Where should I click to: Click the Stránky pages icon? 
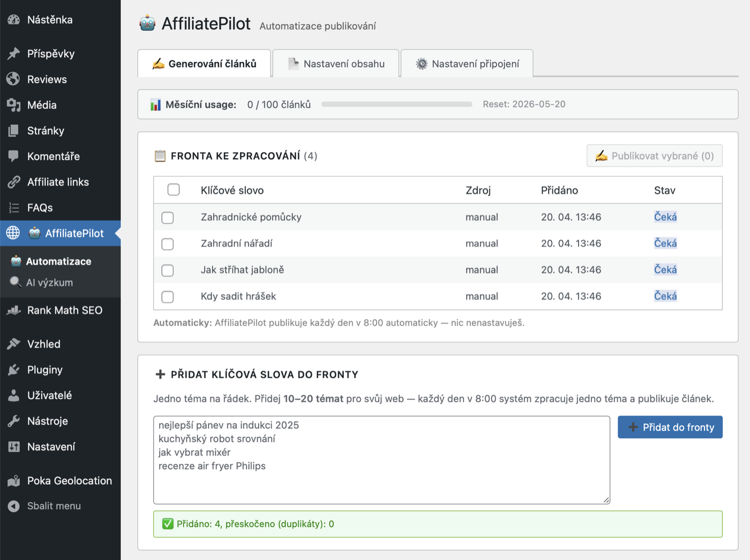tap(14, 131)
